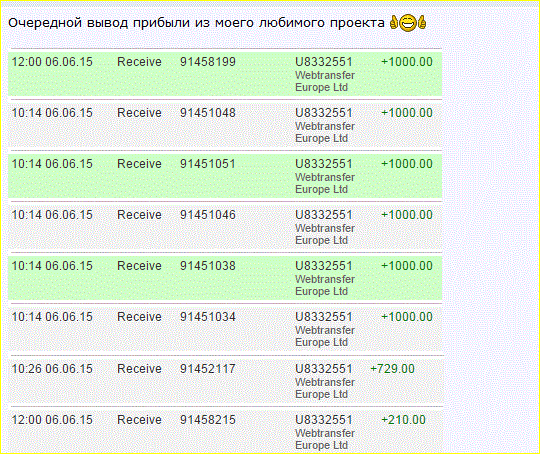Click Webtransfer Europe Ltd in the 91451046 row
Screen dimensions: 540x454
click(325, 234)
